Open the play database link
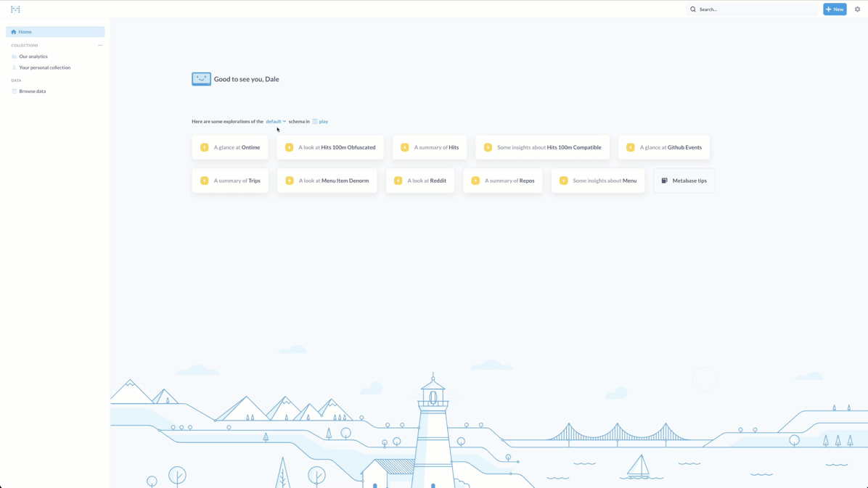Image resolution: width=868 pixels, height=488 pixels. click(x=323, y=122)
